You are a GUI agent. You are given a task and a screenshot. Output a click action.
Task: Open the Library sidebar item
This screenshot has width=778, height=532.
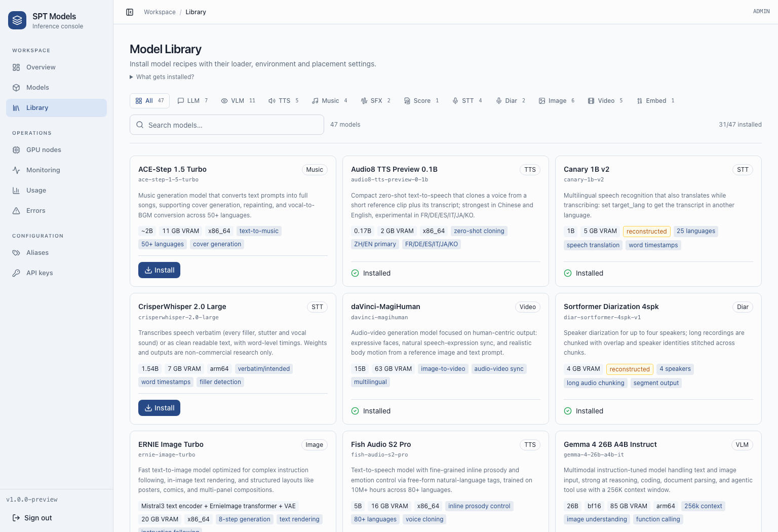[x=56, y=108]
